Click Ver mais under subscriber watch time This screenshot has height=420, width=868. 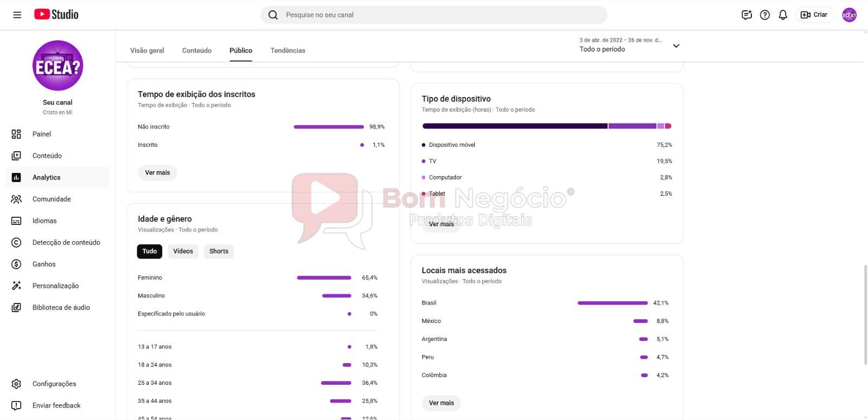click(157, 172)
